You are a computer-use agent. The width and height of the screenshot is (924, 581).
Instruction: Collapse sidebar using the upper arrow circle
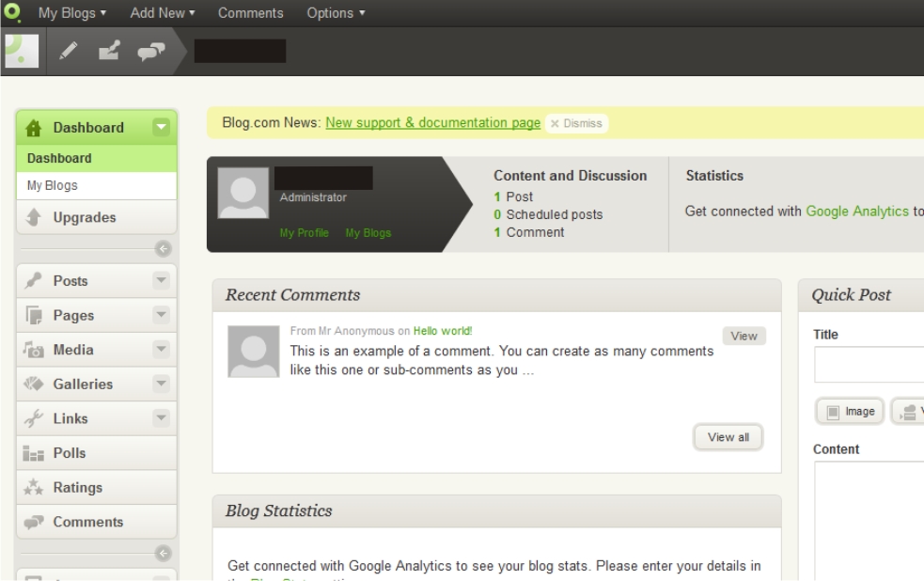[x=164, y=248]
